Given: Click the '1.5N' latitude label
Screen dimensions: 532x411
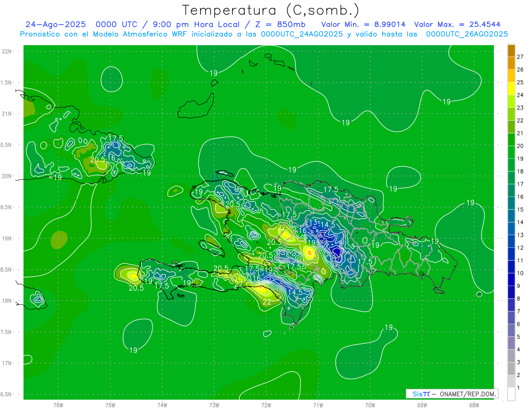Looking at the screenshot, I should 7,83.
